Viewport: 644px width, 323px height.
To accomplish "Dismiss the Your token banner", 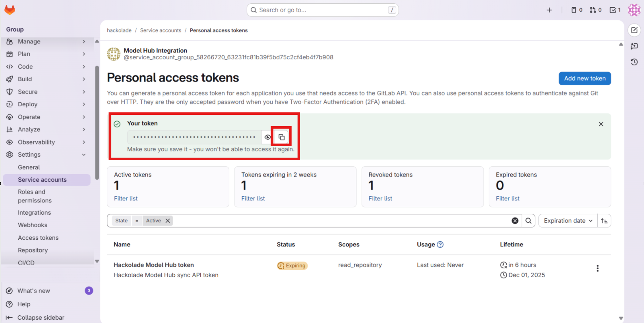I will pyautogui.click(x=601, y=124).
